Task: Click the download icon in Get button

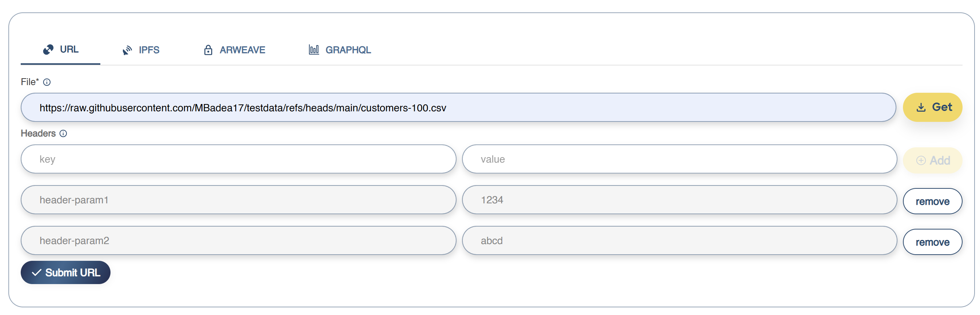Action: (x=921, y=107)
